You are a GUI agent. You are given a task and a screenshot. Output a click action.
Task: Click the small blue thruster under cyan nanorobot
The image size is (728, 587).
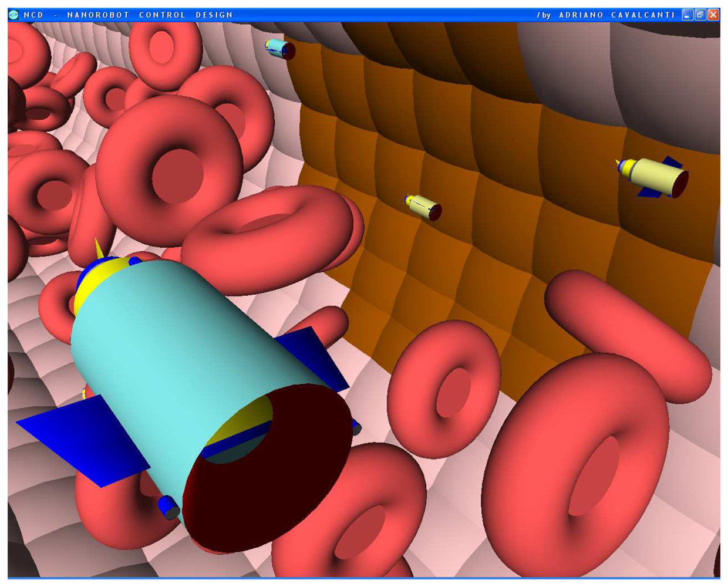click(x=168, y=507)
